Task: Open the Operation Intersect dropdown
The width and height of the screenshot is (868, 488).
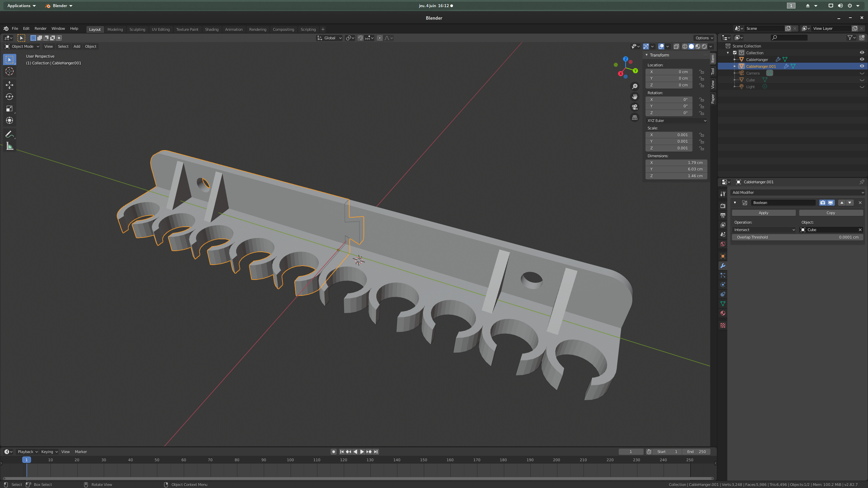Action: click(x=764, y=230)
